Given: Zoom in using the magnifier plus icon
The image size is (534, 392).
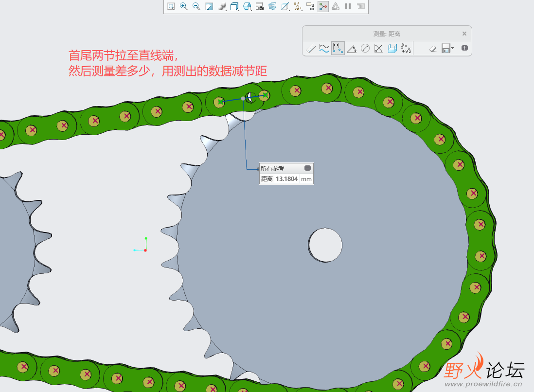Looking at the screenshot, I should [x=184, y=6].
